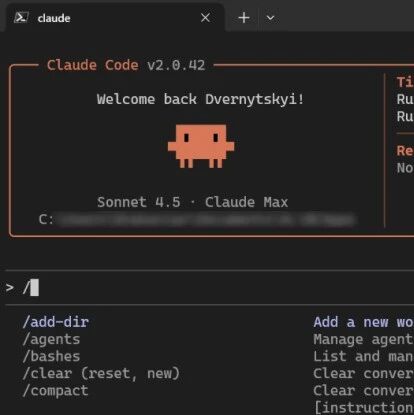Viewport: 414px width, 415px height.
Task: Click the PowerShell icon on the claude tab
Action: [x=21, y=17]
